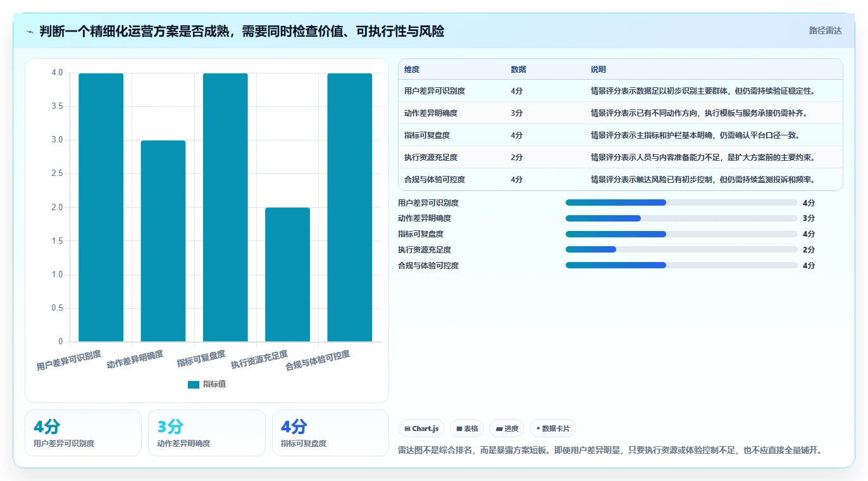
Task: Click the lightning icon beside the header title
Action: tap(30, 32)
